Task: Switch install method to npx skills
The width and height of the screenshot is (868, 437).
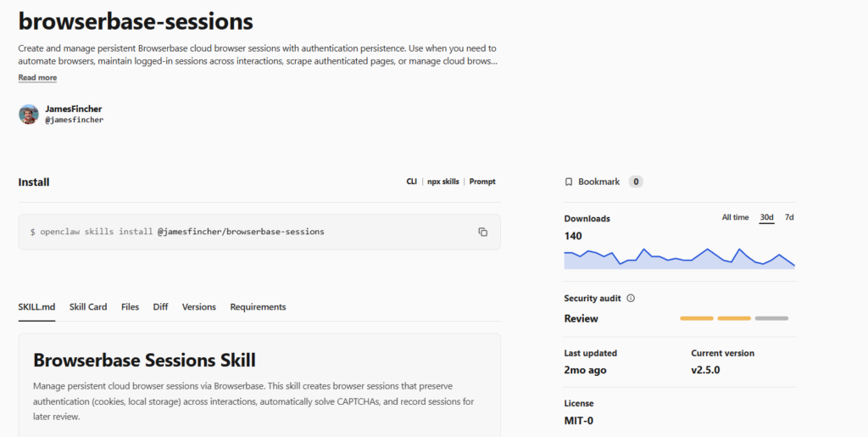Action: 442,182
